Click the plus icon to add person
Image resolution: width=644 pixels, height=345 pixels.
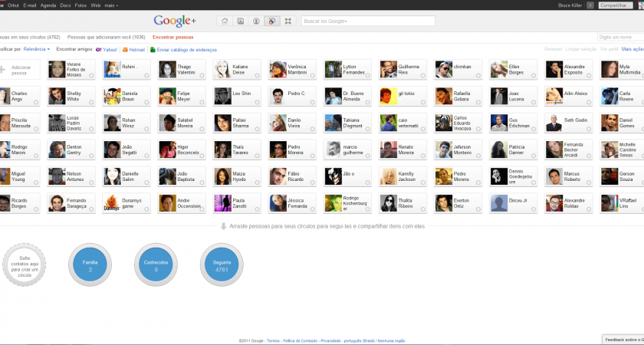2,70
